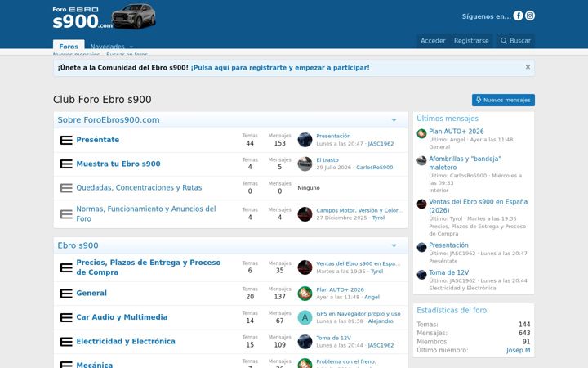Open the General forum link
Viewport: 588px width, 368px height.
[x=91, y=293]
